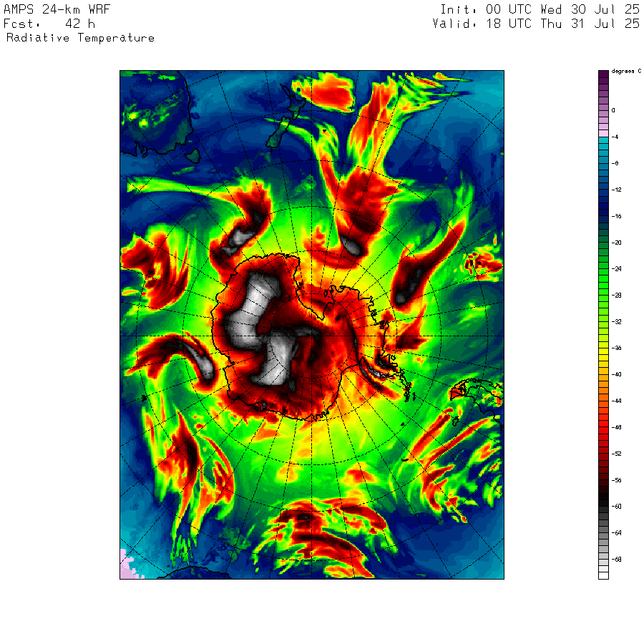Click the -4 label on the color scale
The image size is (644, 644).
point(615,137)
